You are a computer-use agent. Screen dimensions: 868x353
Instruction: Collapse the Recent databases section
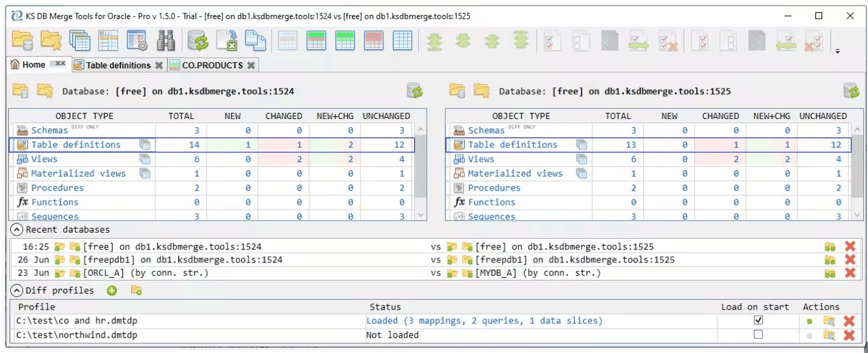[x=17, y=230]
